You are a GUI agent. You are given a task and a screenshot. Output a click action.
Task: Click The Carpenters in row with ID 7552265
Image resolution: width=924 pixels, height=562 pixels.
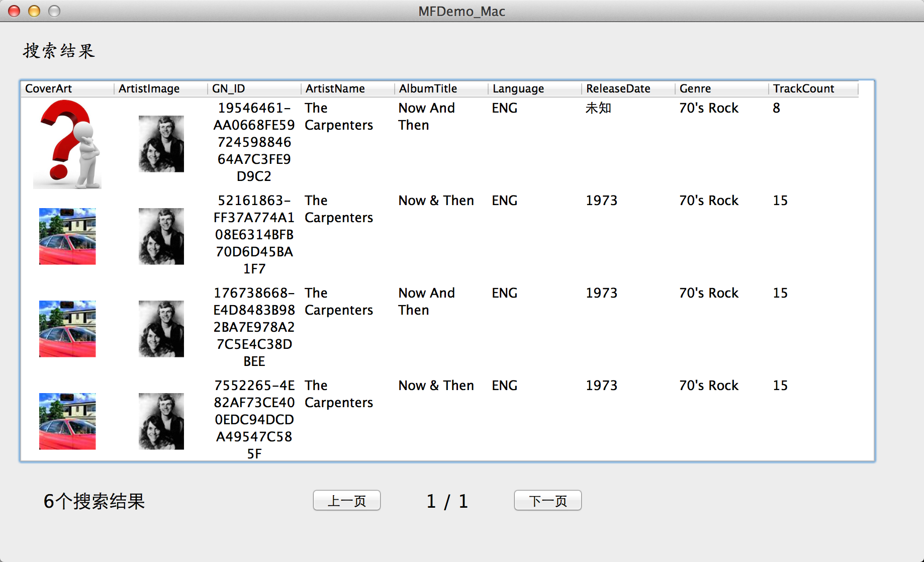[339, 394]
